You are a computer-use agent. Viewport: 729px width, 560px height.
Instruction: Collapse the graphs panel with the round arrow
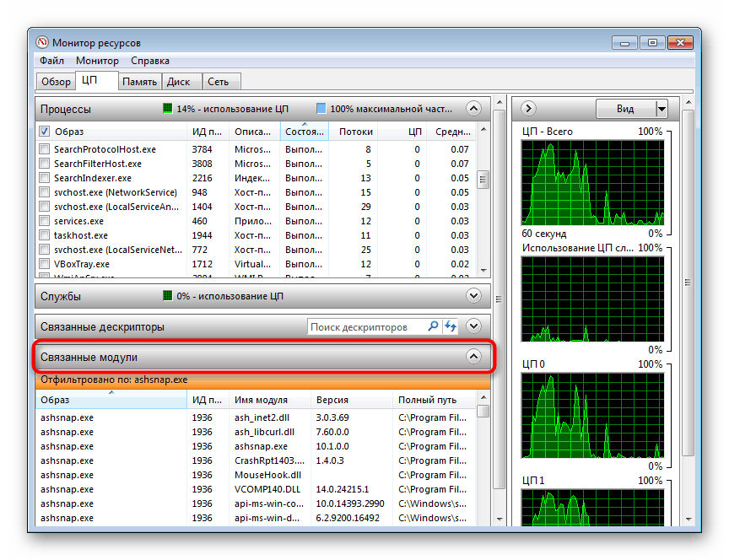tap(527, 109)
